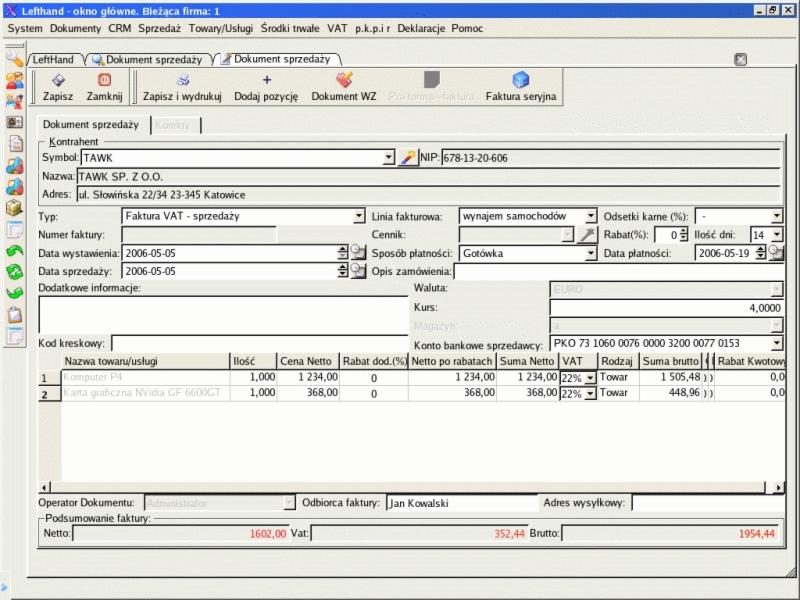
Task: Click the Faktura seryjna cube icon
Action: pos(520,81)
